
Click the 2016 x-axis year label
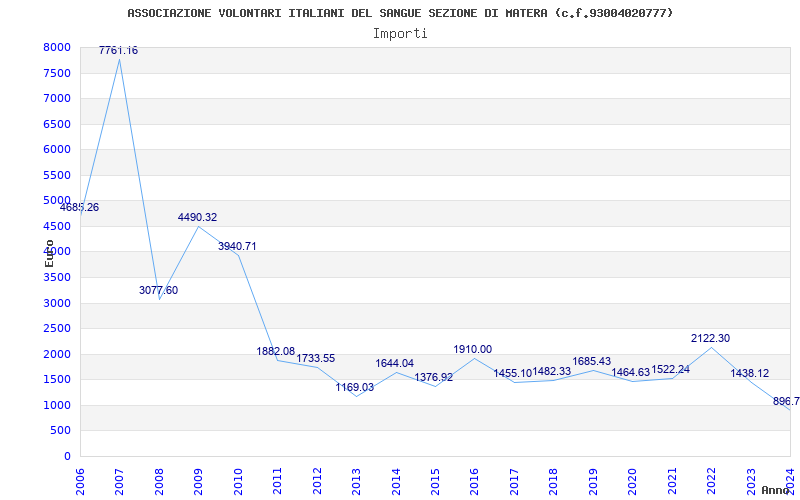point(475,479)
